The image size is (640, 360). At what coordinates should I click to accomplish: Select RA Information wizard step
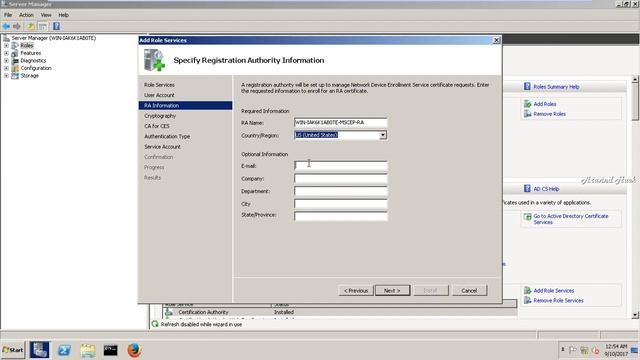185,105
